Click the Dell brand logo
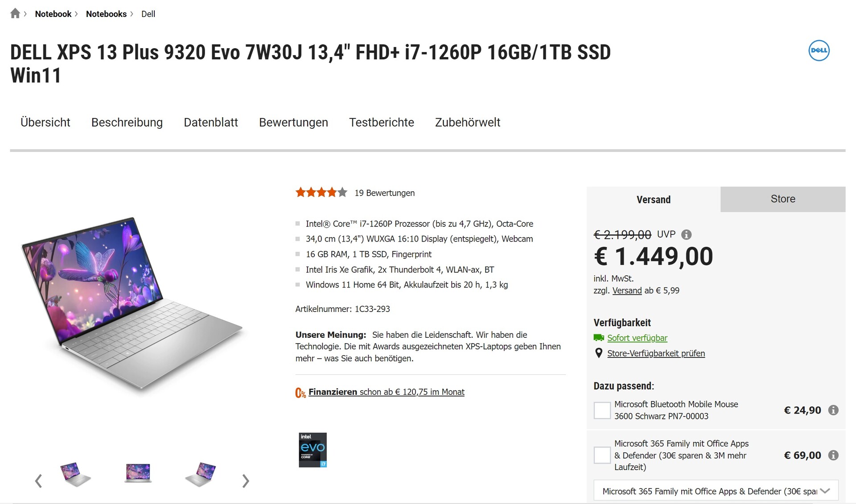Screen dimensions: 856x504 (x=819, y=51)
